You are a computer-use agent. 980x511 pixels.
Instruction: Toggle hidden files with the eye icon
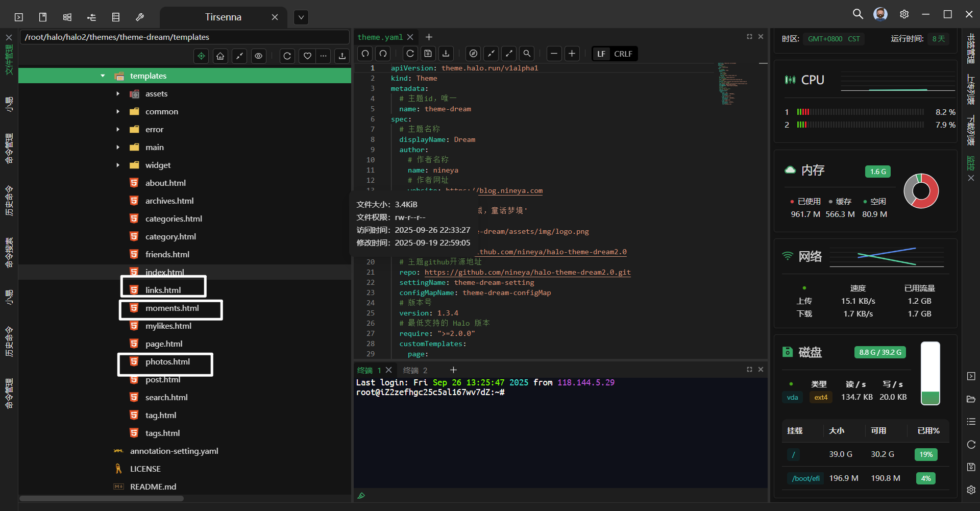[x=259, y=56]
